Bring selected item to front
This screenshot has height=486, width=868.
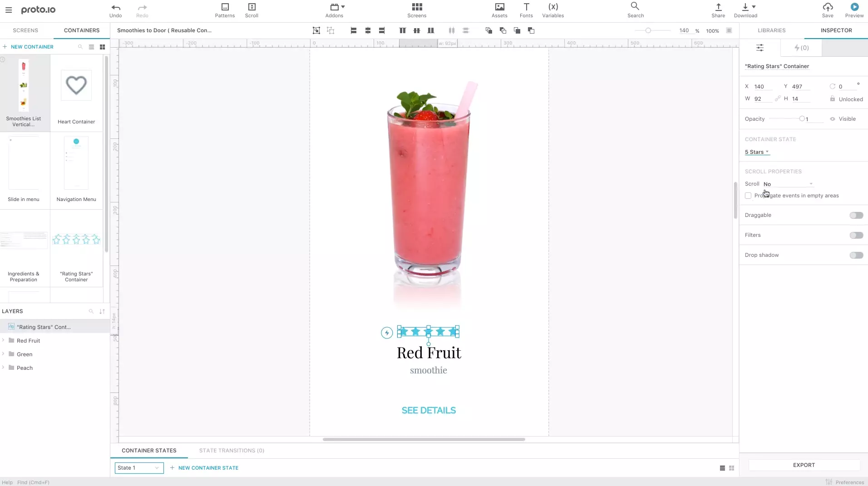coord(489,30)
